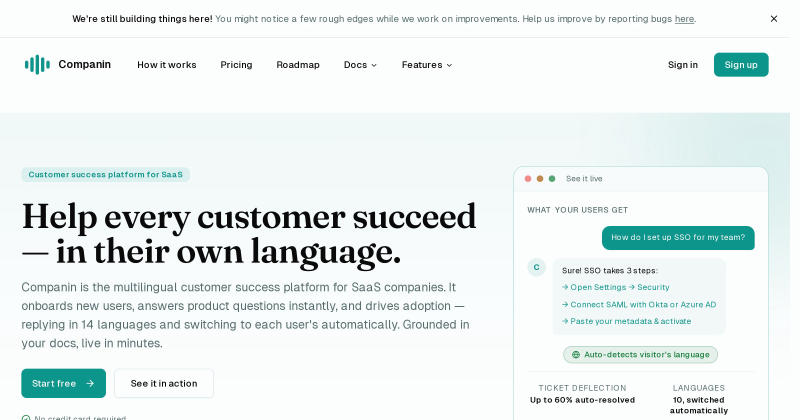The height and width of the screenshot is (420, 800).
Task: Click the orange dot in the demo window
Action: [540, 179]
